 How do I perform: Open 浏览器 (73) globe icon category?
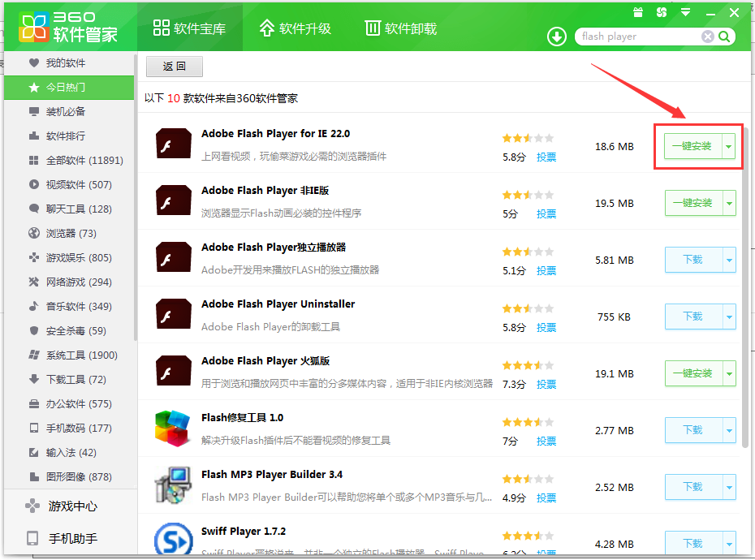(69, 234)
